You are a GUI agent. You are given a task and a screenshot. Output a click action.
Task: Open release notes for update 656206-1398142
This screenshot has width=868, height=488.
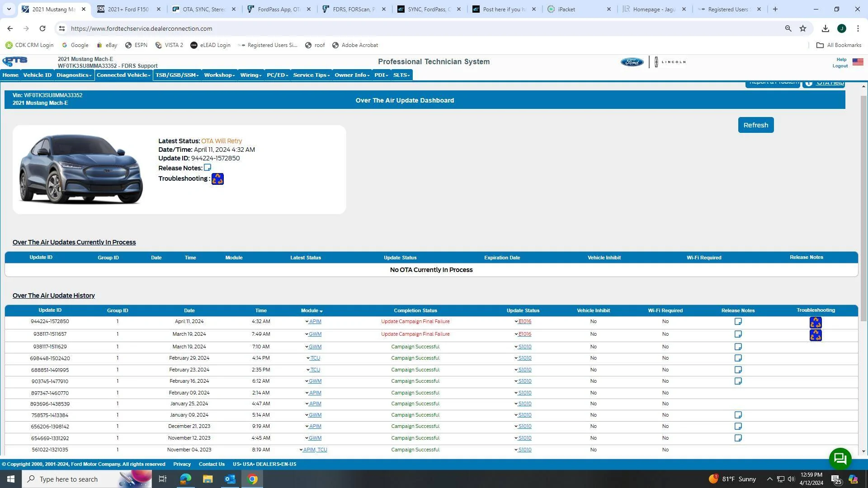coord(738,427)
